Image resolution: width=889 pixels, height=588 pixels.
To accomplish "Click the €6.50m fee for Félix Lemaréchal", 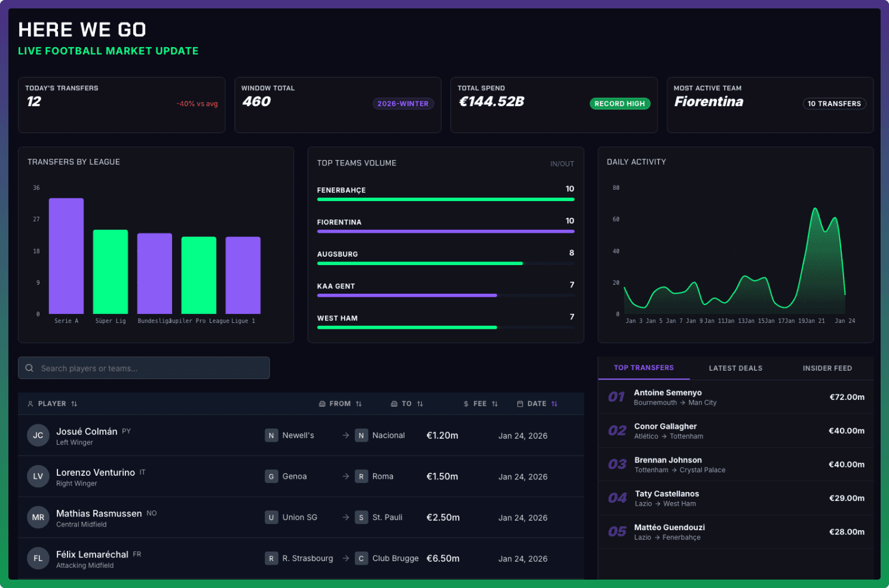I will [443, 559].
